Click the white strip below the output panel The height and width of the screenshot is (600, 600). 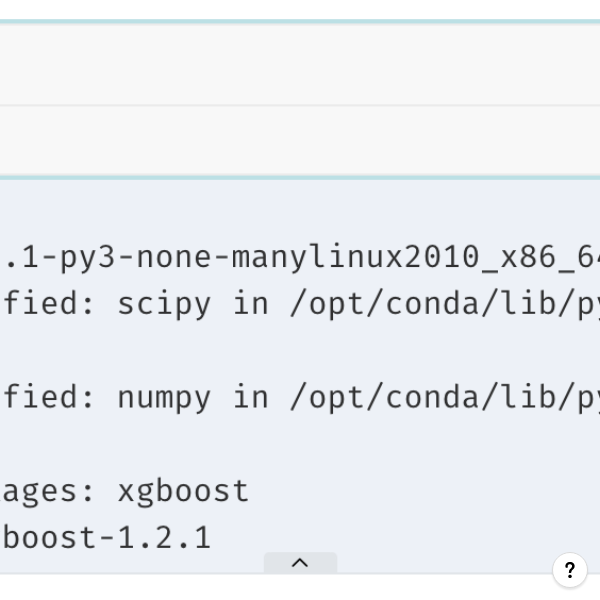coord(300,587)
